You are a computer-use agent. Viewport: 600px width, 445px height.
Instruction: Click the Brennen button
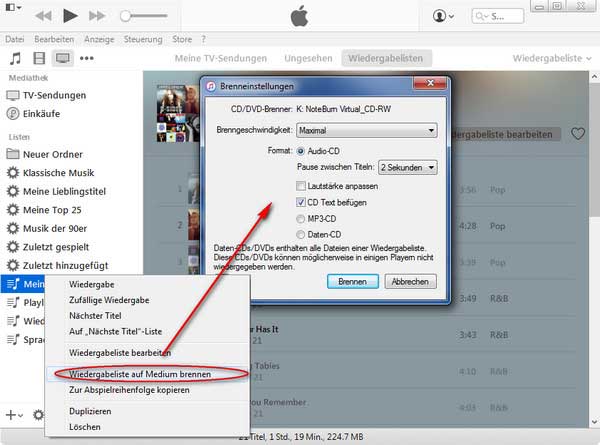coord(353,282)
